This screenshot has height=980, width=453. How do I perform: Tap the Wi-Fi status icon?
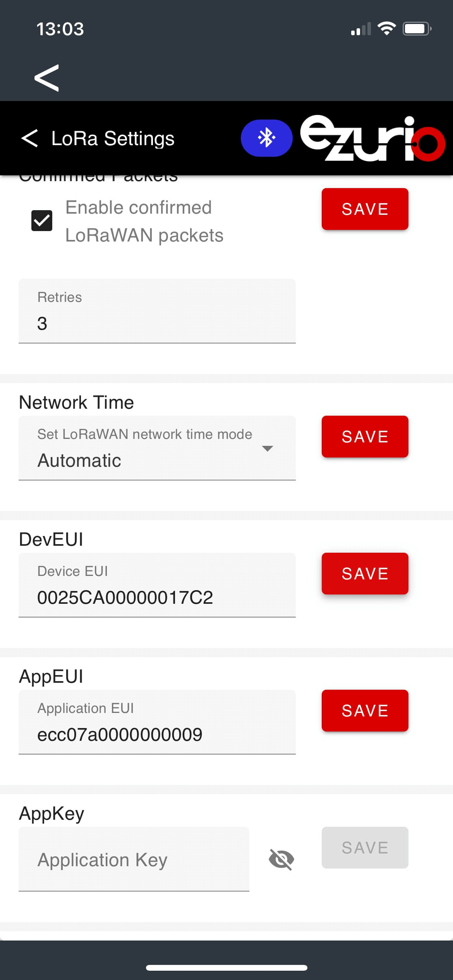tap(386, 29)
